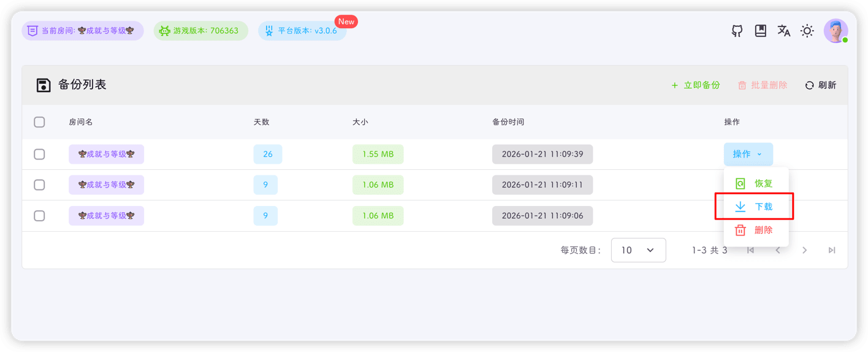Choose 恢复 from the action menu
The width and height of the screenshot is (868, 352).
click(755, 183)
